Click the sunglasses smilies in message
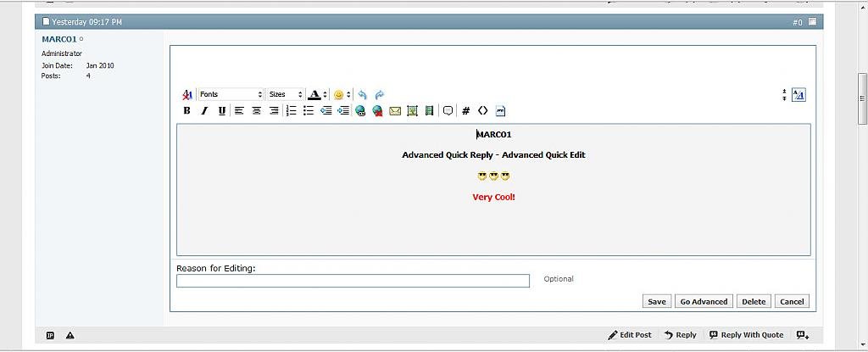 pyautogui.click(x=494, y=176)
